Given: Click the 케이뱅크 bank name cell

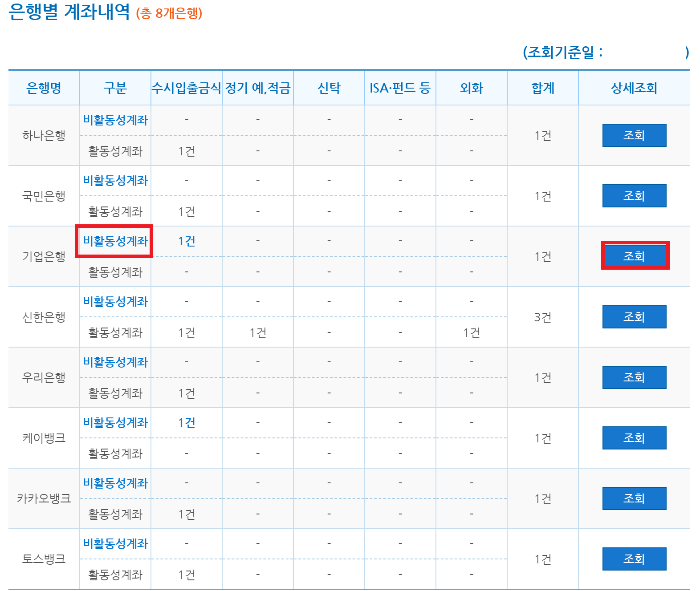Looking at the screenshot, I should click(44, 438).
